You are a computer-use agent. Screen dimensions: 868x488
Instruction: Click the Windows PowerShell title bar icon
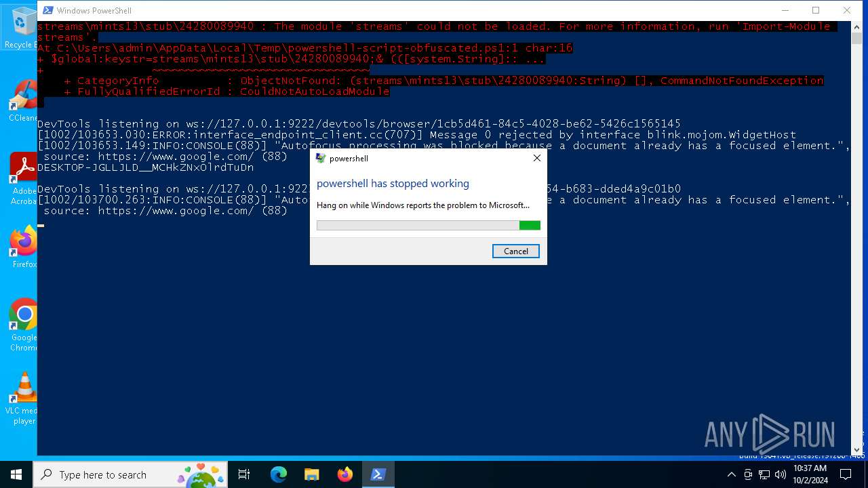(47, 10)
